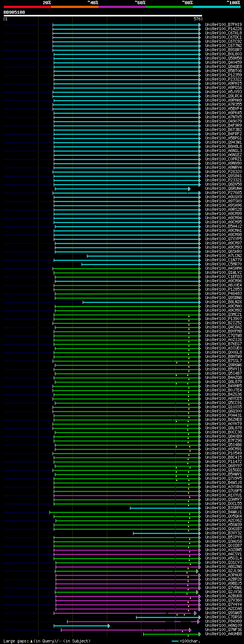Image resolution: width=244 pixels, height=644 pixels.
Task: Open hit UniRef100_P12359
Action: pos(223,75)
